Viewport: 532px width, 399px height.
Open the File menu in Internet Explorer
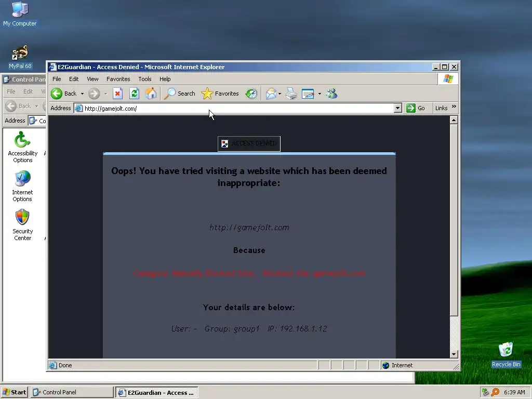pos(57,79)
